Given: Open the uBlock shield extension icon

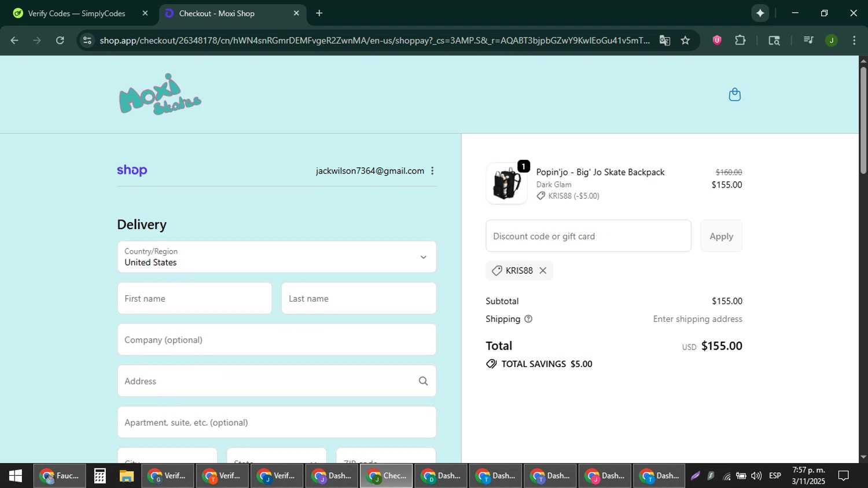Looking at the screenshot, I should [717, 40].
